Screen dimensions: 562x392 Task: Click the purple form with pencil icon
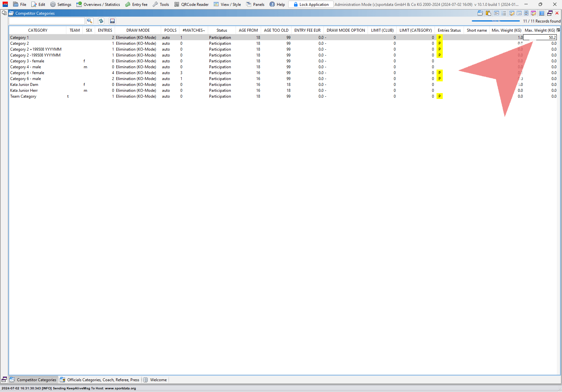pos(534,13)
